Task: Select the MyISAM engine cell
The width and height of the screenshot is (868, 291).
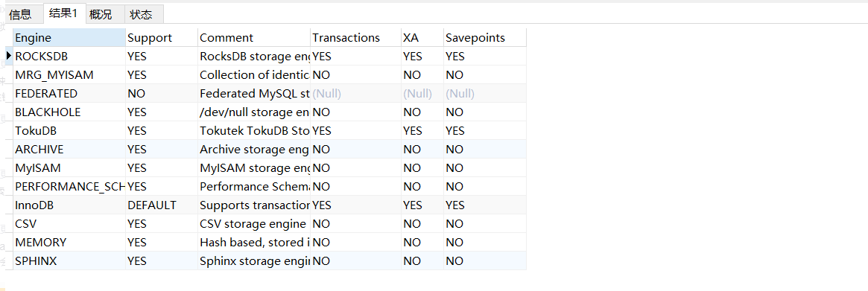Action: pyautogui.click(x=69, y=167)
